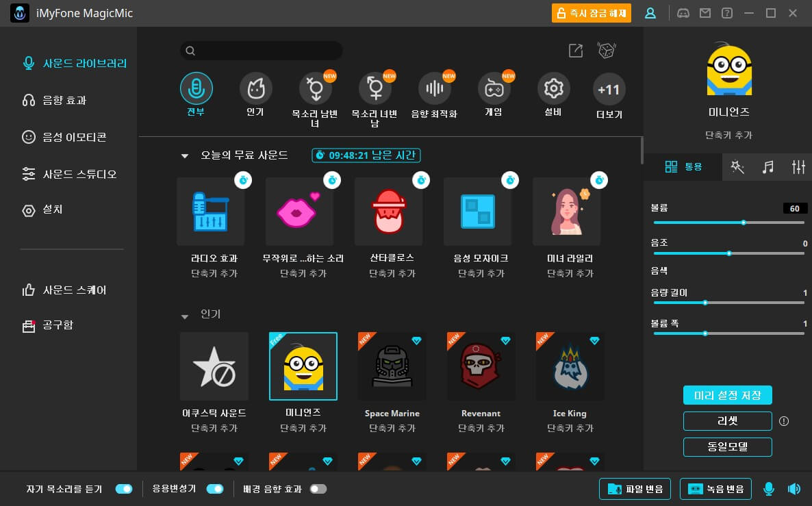Screen dimensions: 812x506
Task: Toggle 자기 목소리를 듣기 switch
Action: 124,489
